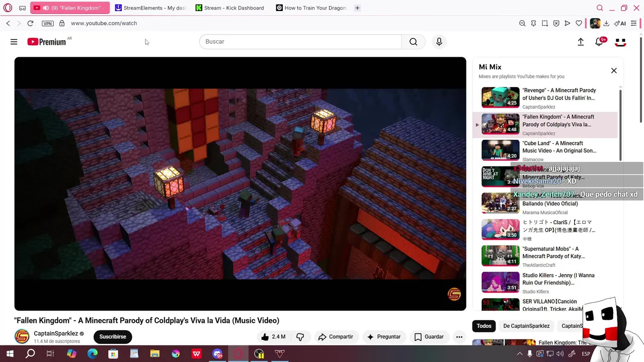The image size is (644, 362).
Task: Open Microsoft Edge from the taskbar
Action: pos(93,354)
